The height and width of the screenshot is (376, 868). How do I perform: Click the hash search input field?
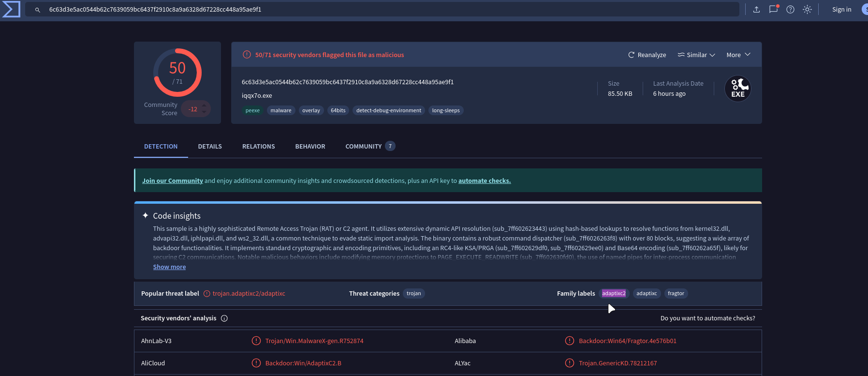[387, 9]
